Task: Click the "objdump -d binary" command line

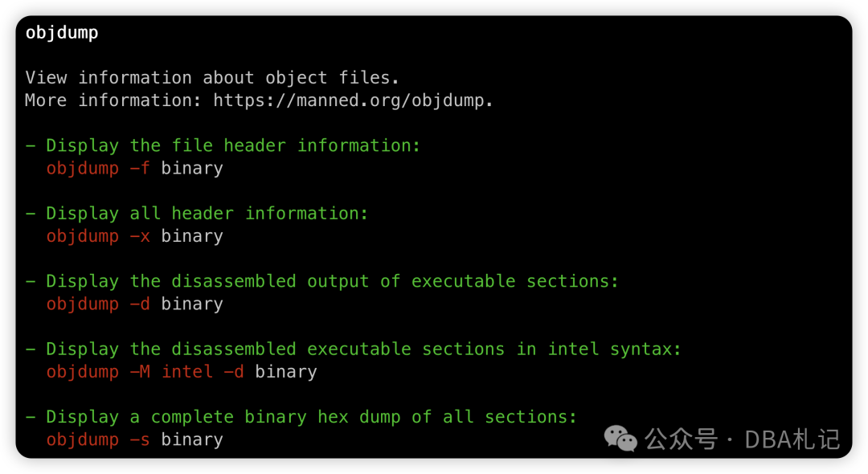Action: pyautogui.click(x=134, y=304)
